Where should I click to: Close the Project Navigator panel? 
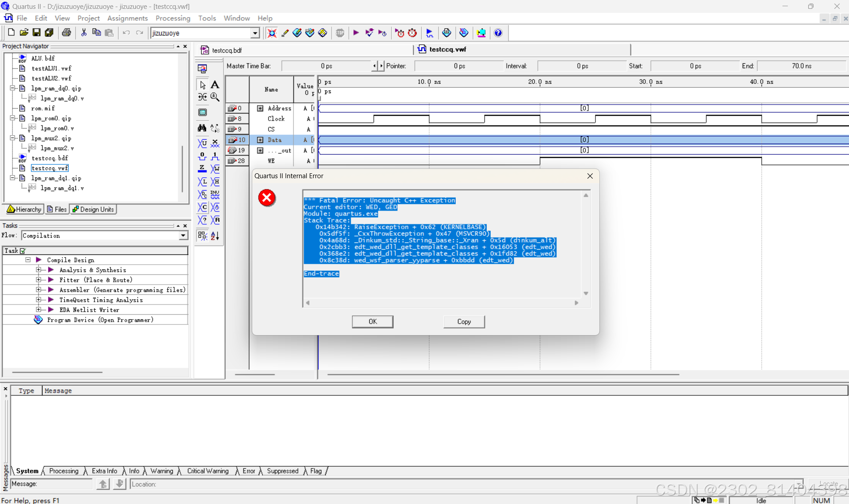[x=185, y=46]
